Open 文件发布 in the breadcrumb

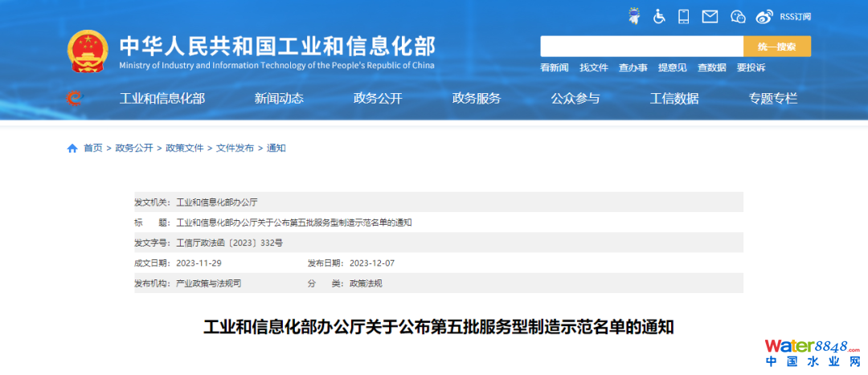coord(235,148)
